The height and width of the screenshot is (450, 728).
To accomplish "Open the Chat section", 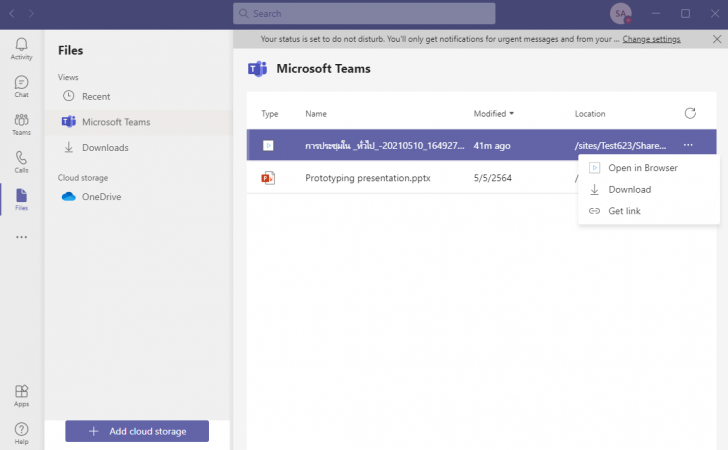I will [21, 86].
